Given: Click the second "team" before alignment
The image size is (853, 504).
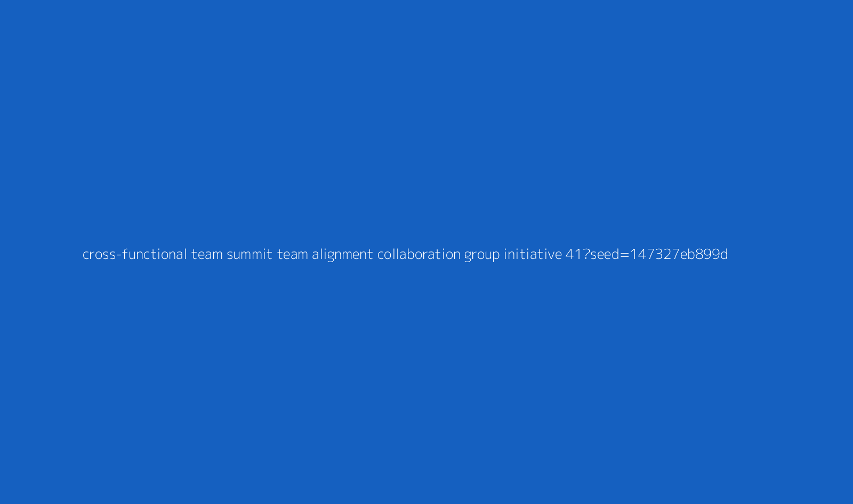Looking at the screenshot, I should pos(292,254).
